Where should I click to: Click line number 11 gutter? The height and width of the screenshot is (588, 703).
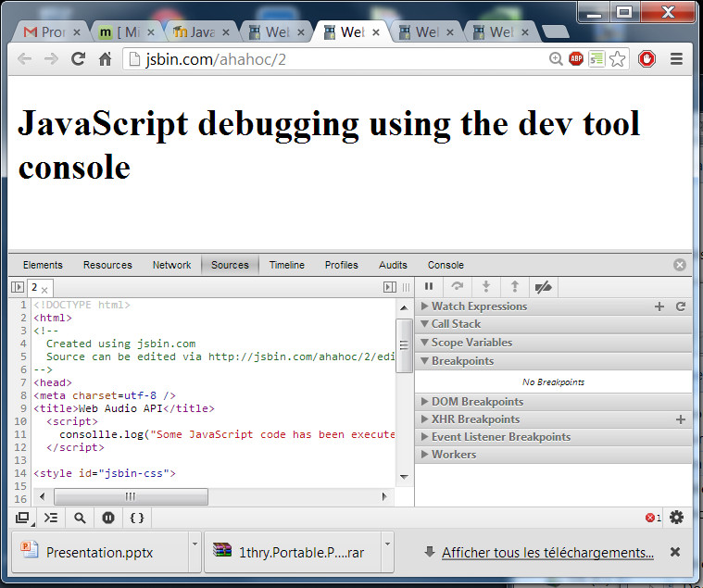(x=20, y=434)
